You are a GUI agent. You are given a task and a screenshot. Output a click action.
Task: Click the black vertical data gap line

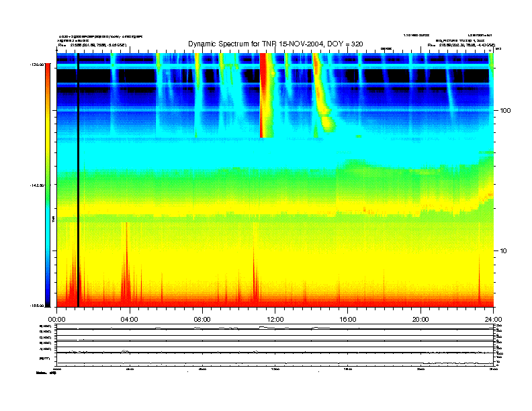pyautogui.click(x=78, y=180)
